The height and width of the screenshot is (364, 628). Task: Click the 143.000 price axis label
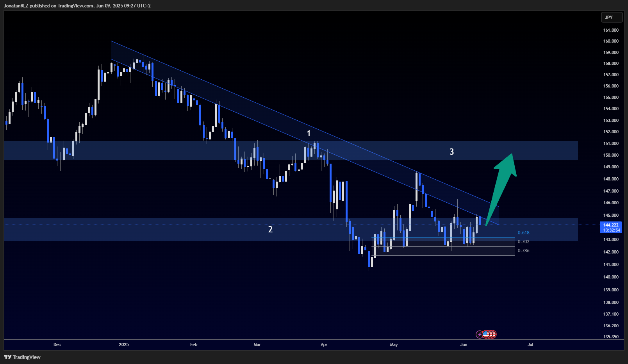point(611,239)
